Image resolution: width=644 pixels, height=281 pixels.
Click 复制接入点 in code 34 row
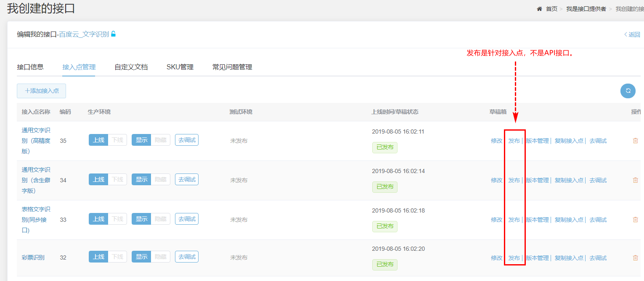pyautogui.click(x=569, y=180)
